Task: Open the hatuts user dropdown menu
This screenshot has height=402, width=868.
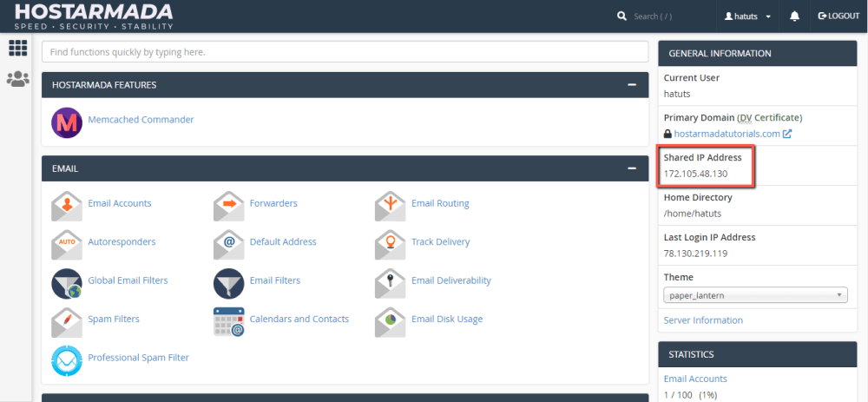Action: tap(747, 16)
